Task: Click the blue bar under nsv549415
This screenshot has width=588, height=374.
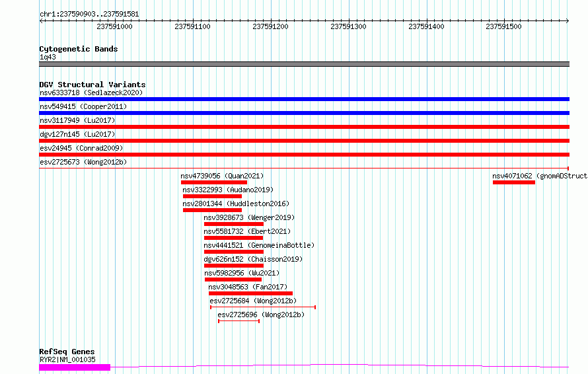Action: [304, 113]
